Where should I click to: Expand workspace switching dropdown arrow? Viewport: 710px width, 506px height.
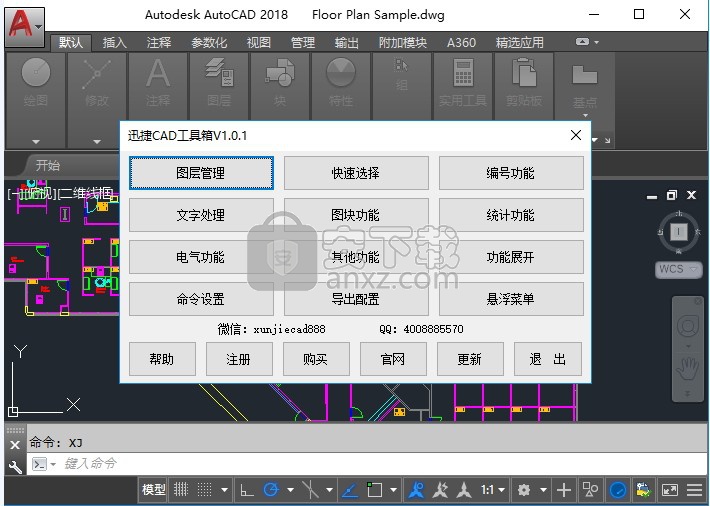click(543, 490)
